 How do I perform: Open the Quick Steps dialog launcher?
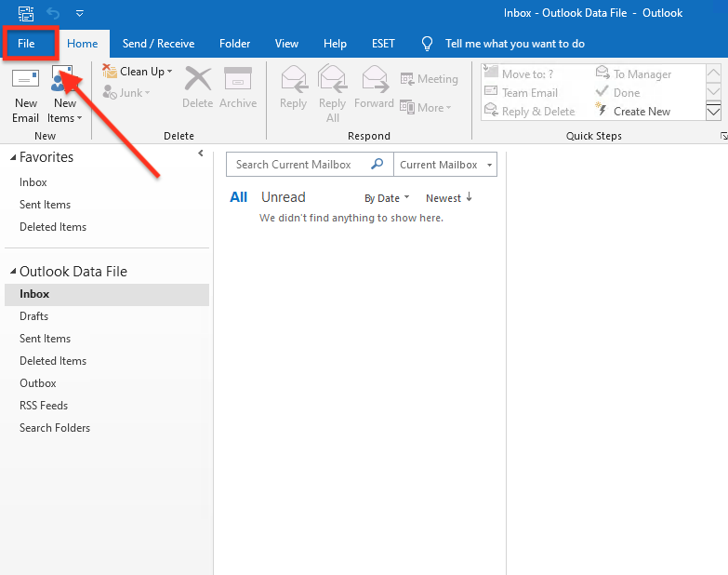pos(724,136)
